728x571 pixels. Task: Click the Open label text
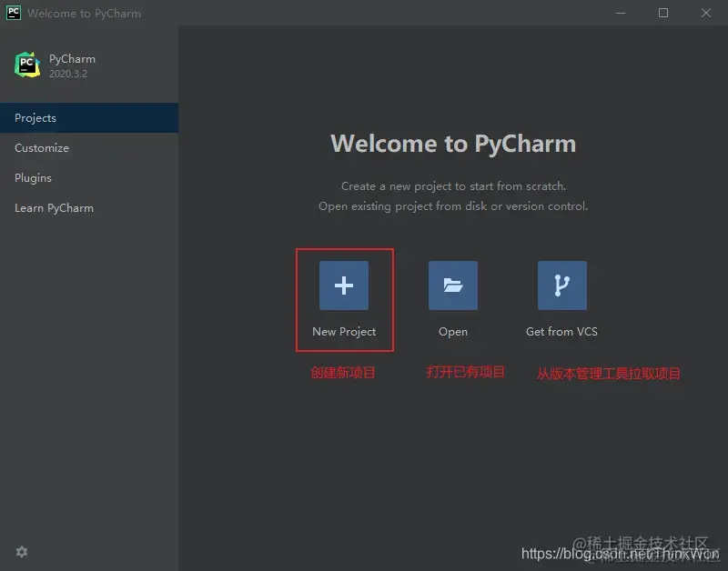(452, 331)
